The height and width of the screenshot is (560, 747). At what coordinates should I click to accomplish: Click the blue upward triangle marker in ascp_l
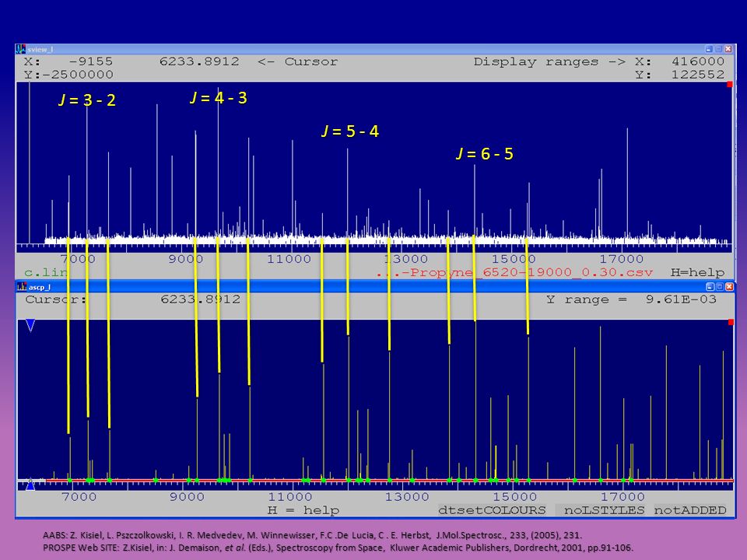pos(30,485)
